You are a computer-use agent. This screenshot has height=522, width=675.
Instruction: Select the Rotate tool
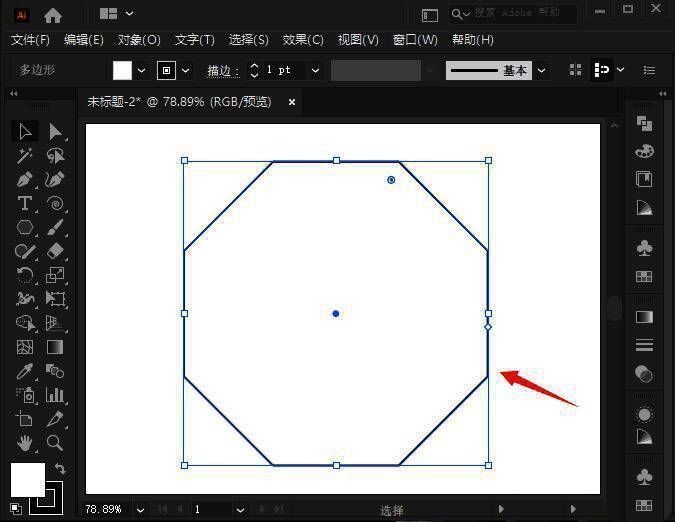coord(25,275)
